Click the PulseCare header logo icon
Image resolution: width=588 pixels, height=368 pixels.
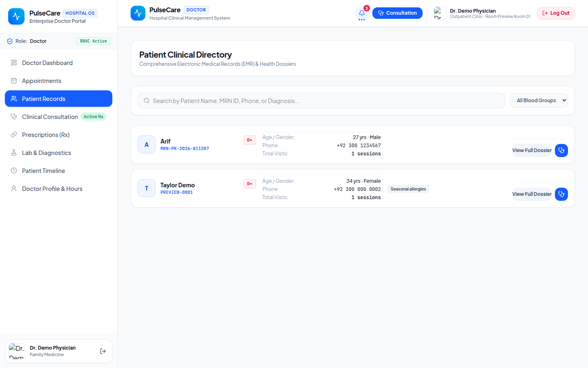pyautogui.click(x=138, y=13)
